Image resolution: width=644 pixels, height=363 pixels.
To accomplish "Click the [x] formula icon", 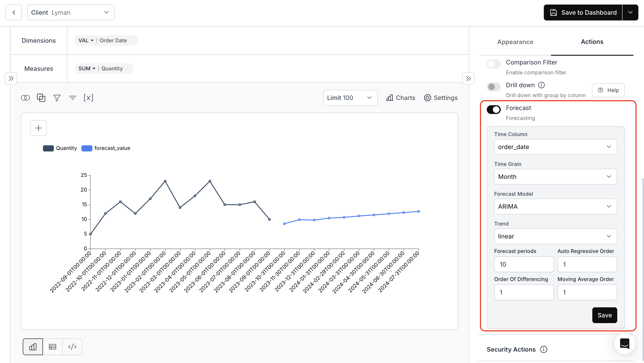I will [88, 98].
